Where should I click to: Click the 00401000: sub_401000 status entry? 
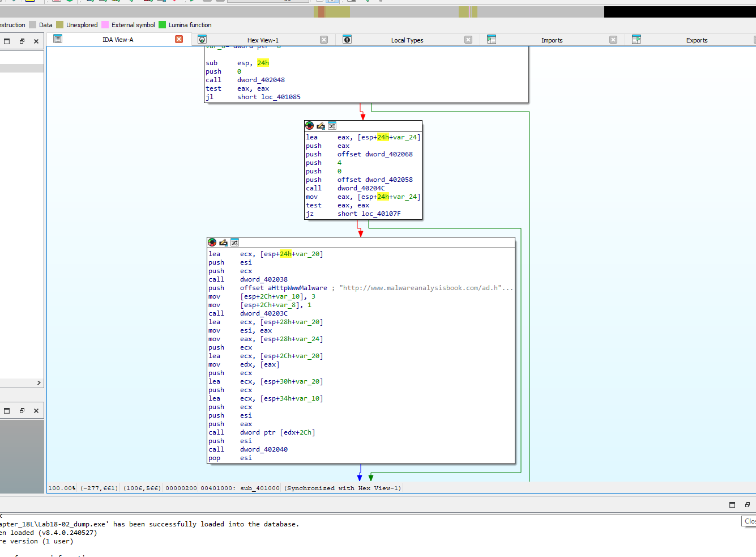tap(240, 488)
